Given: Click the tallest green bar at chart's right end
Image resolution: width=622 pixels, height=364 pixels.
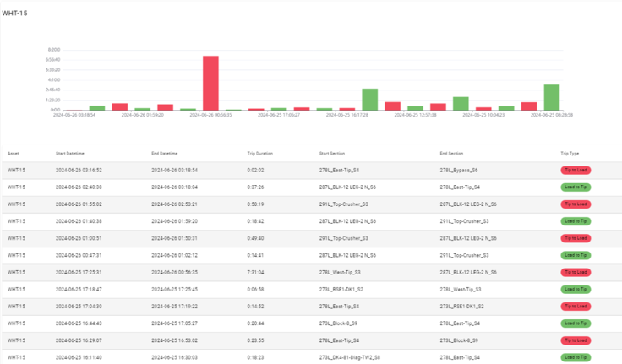Looking at the screenshot, I should coord(552,97).
